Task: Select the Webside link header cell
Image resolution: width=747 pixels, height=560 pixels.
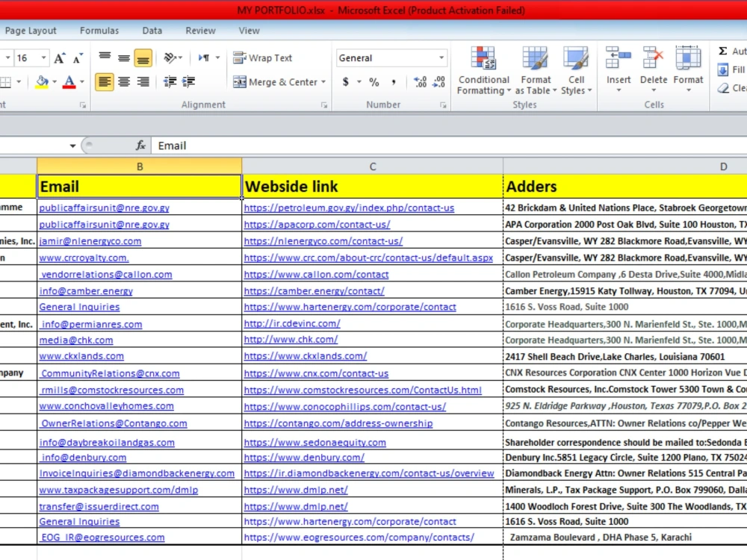Action: [x=373, y=186]
